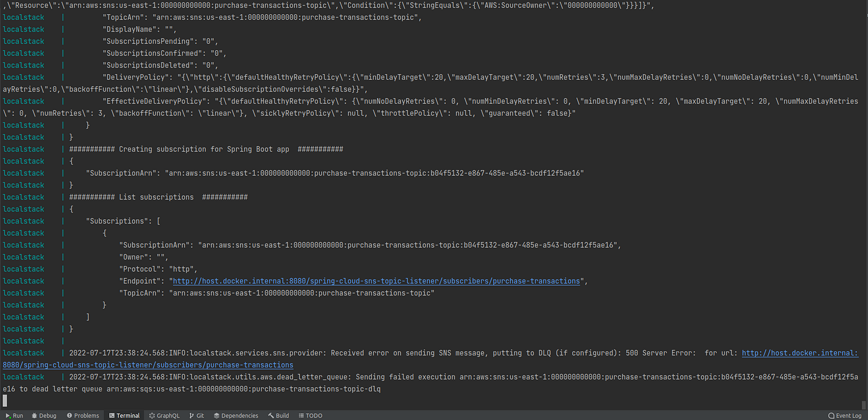The height and width of the screenshot is (420, 868).
Task: Open the Run tool window
Action: [x=14, y=416]
